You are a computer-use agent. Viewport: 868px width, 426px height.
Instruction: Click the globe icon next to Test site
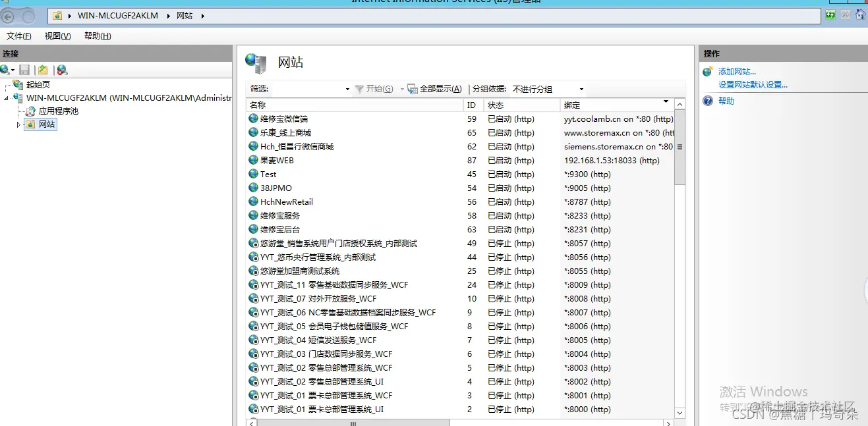[x=253, y=174]
